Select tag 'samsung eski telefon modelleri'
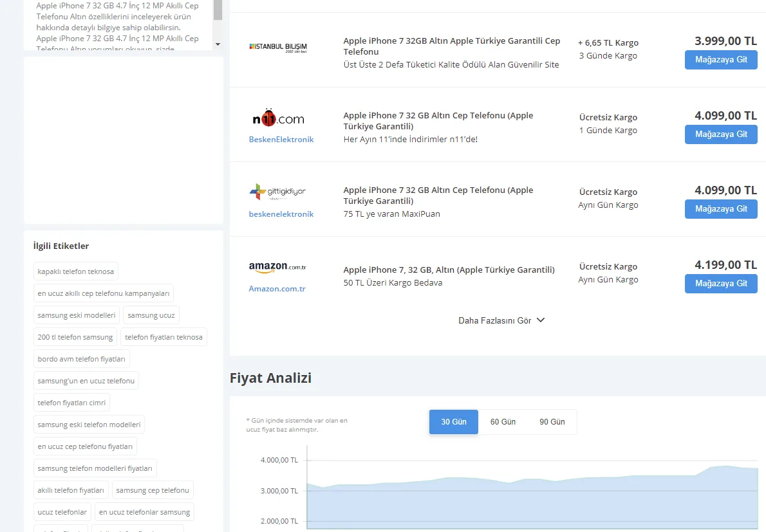 [89, 425]
